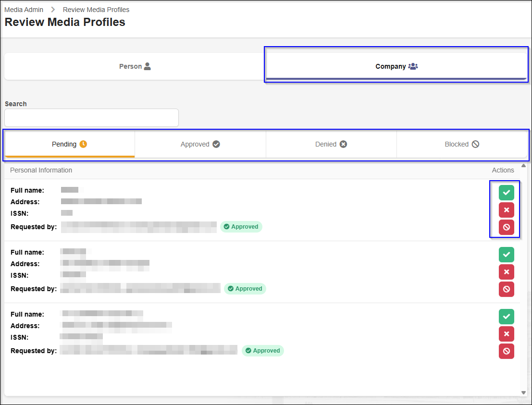Image resolution: width=532 pixels, height=405 pixels.
Task: Approve the second pending profile
Action: point(506,255)
